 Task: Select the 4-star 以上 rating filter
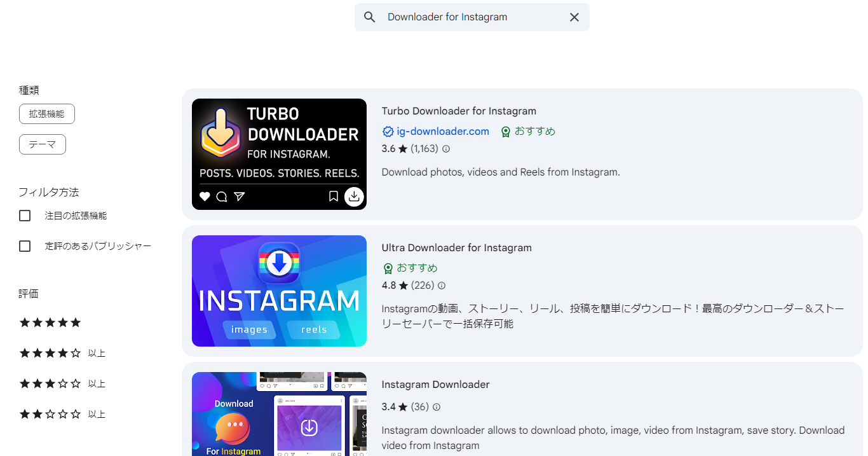(x=50, y=353)
